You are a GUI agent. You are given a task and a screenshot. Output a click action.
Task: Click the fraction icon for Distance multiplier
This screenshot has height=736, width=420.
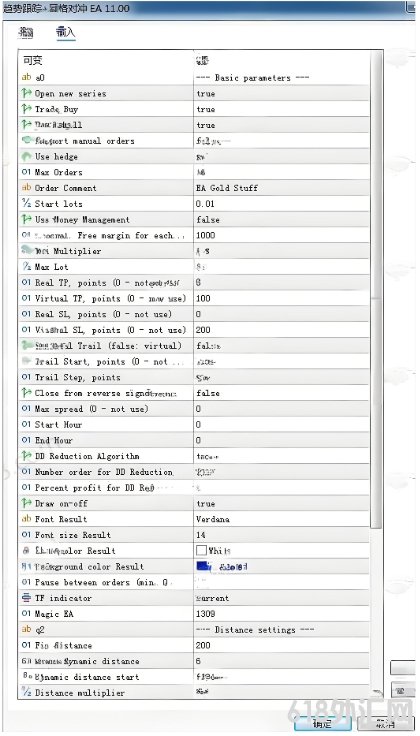click(26, 692)
